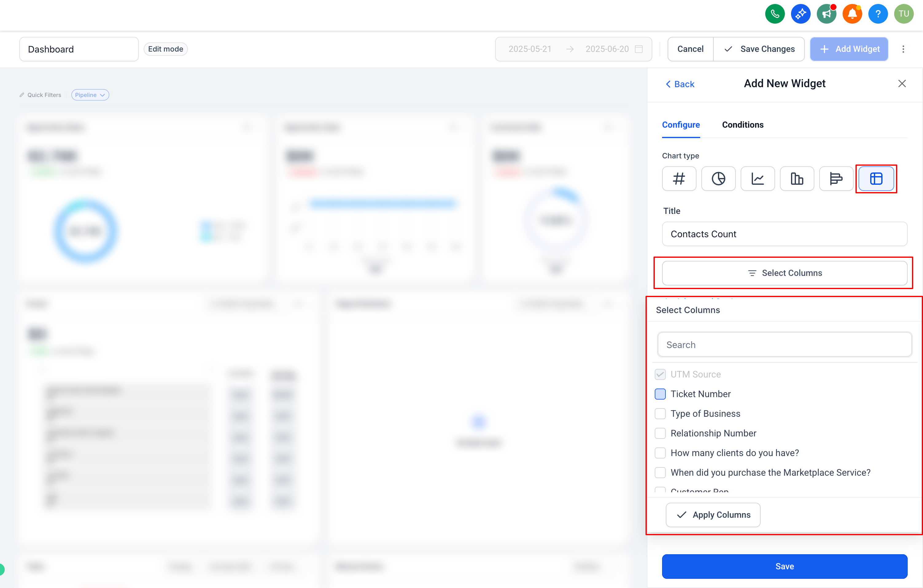Click the column Search field

pyautogui.click(x=784, y=345)
